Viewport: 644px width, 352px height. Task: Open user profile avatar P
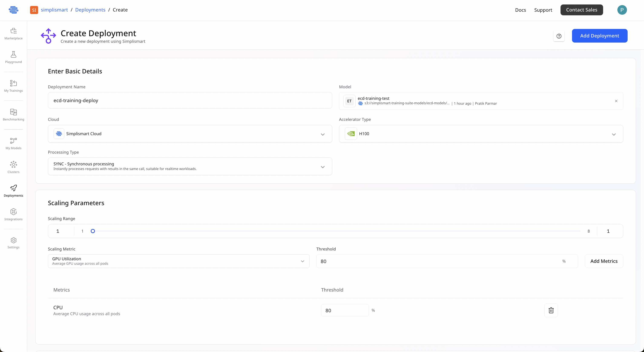click(x=622, y=10)
